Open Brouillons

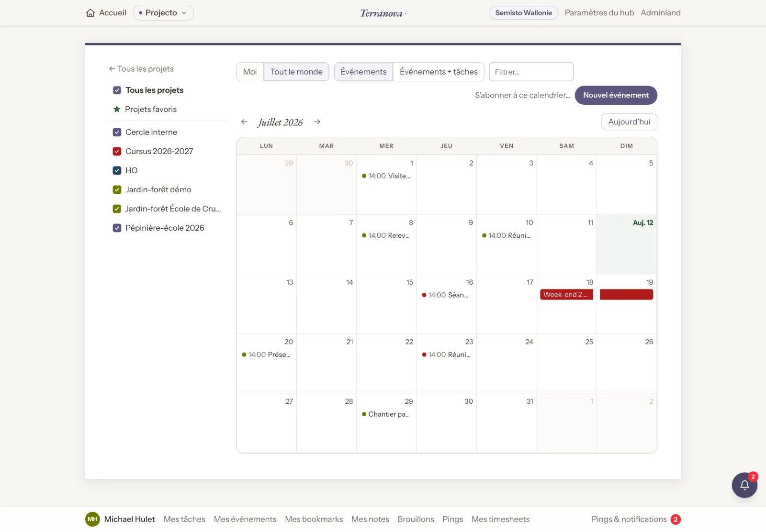click(416, 519)
